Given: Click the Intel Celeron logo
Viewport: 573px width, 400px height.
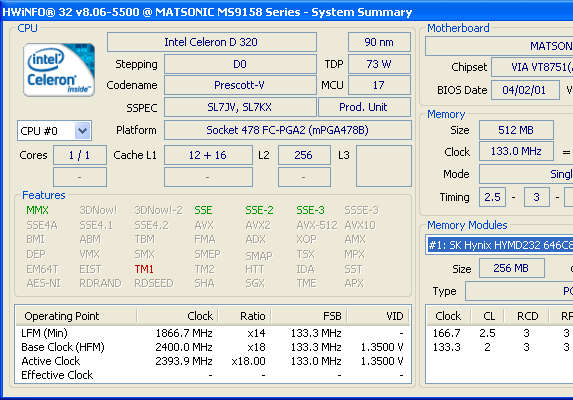Looking at the screenshot, I should click(59, 69).
